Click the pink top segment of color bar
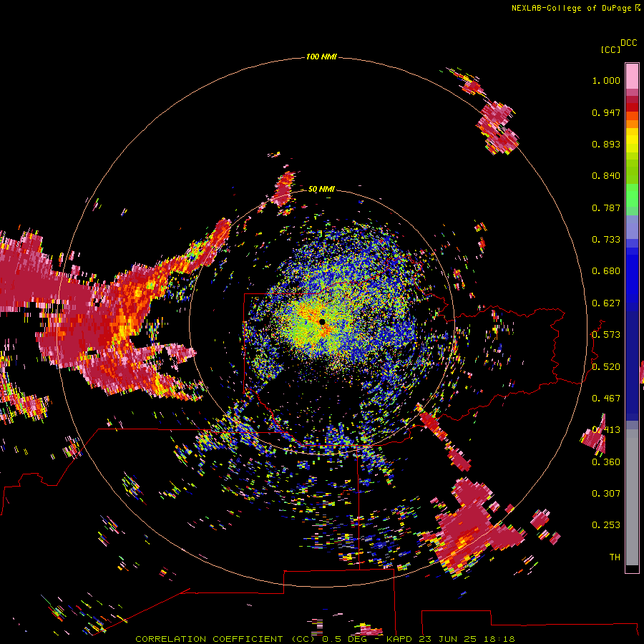This screenshot has width=644, height=644. (632, 76)
